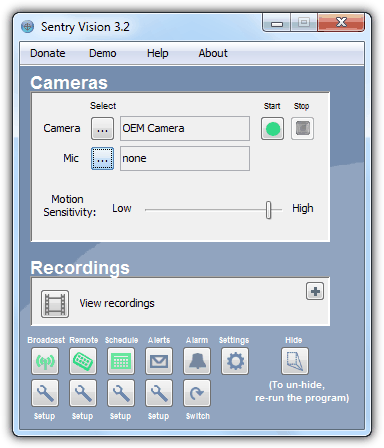This screenshot has width=384, height=448.
Task: Toggle the Remote keyboard button
Action: [x=83, y=361]
